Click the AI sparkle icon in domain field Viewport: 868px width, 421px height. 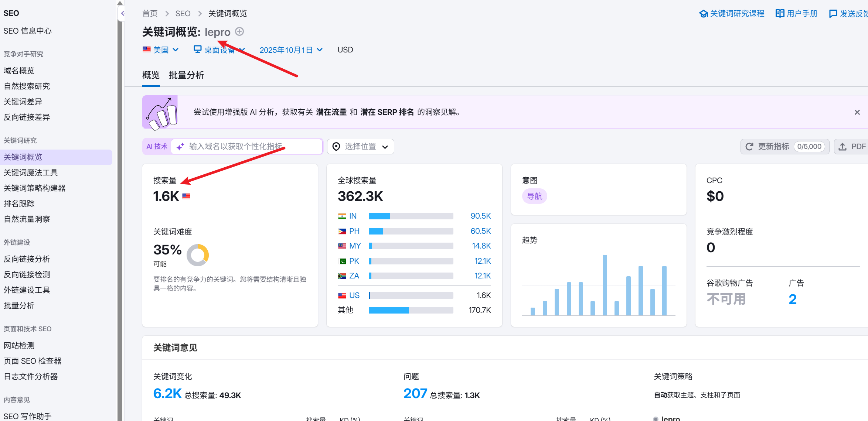[x=180, y=147]
